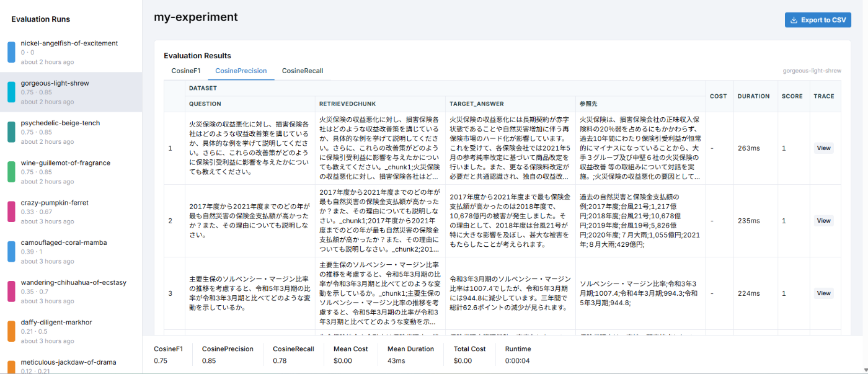Click the COST column header

(718, 96)
